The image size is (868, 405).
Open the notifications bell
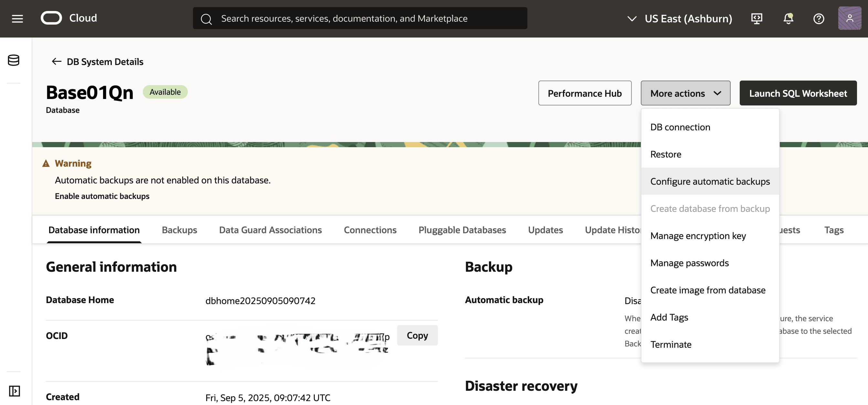point(788,18)
